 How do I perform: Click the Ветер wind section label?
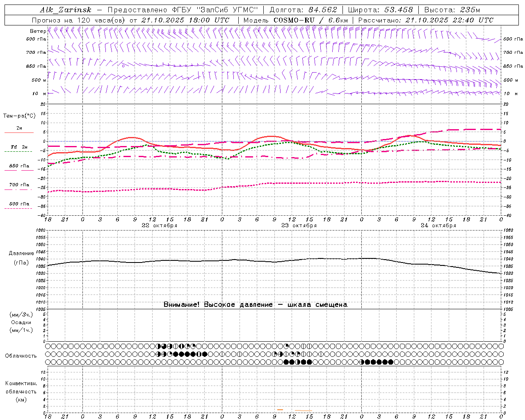point(38,31)
